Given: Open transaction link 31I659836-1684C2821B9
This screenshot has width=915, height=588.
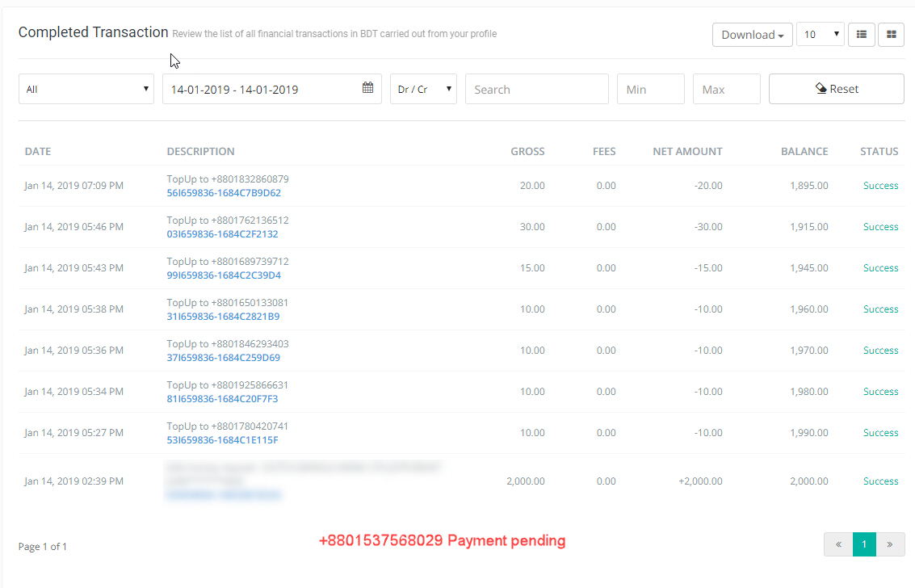Looking at the screenshot, I should 223,317.
